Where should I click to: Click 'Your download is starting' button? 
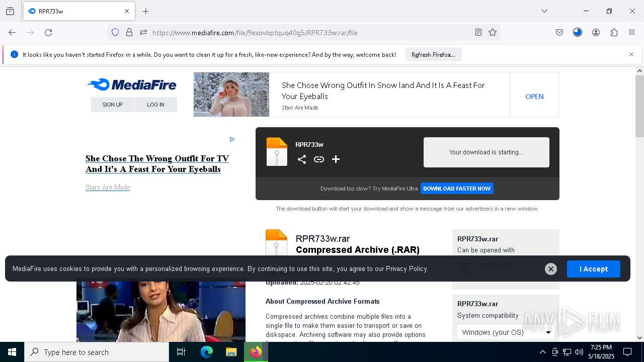coord(486,152)
